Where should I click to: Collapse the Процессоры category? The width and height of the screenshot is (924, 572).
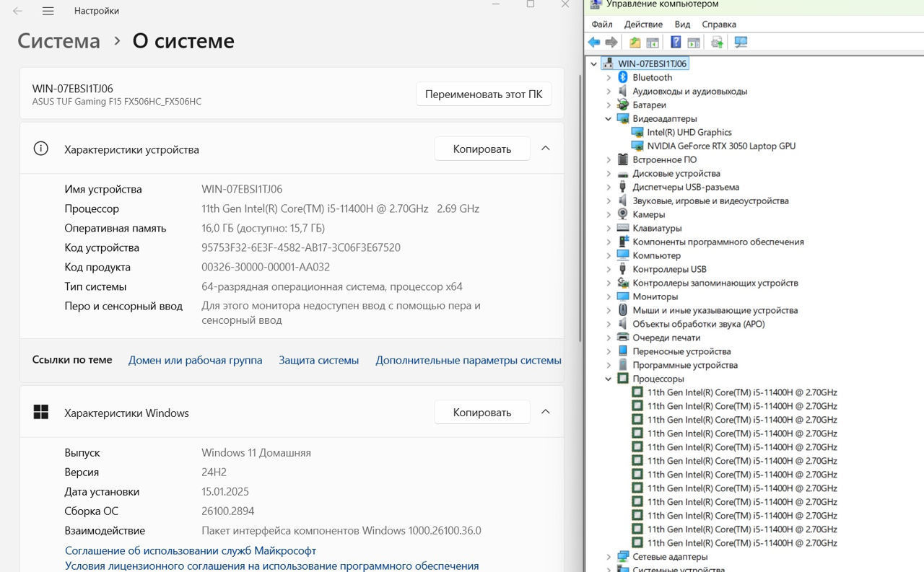pos(609,379)
